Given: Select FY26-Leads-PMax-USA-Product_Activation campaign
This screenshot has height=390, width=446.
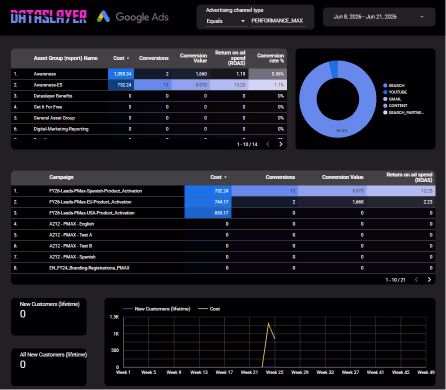Looking at the screenshot, I should click(x=223, y=213).
